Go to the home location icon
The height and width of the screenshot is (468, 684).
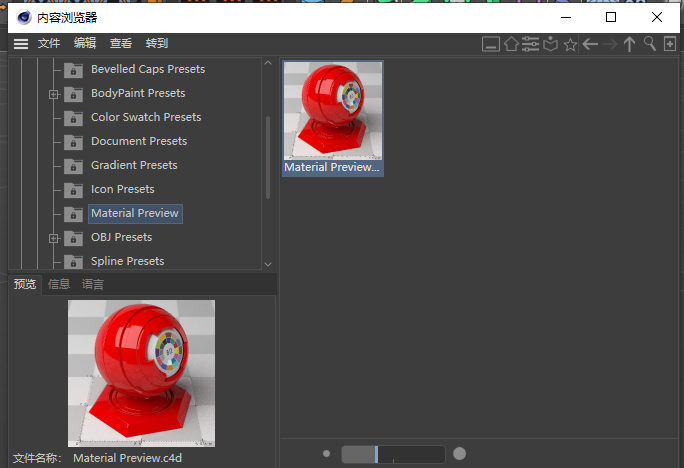click(x=511, y=44)
